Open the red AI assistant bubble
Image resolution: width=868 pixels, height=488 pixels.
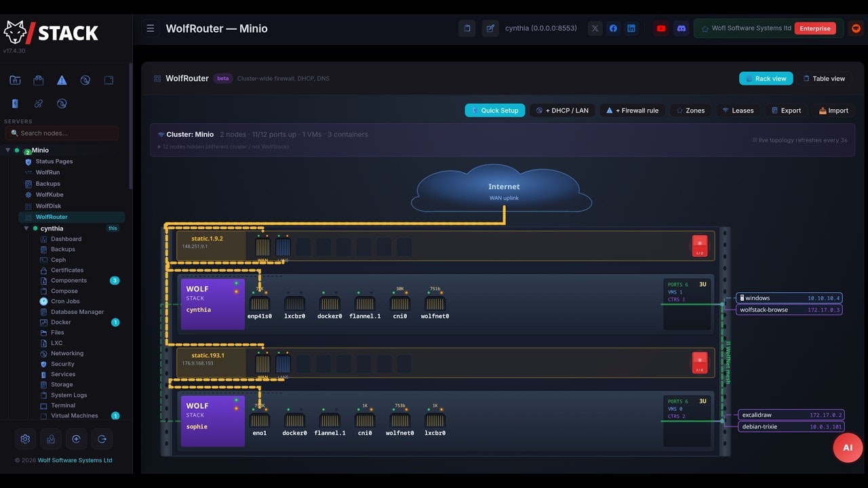[848, 448]
